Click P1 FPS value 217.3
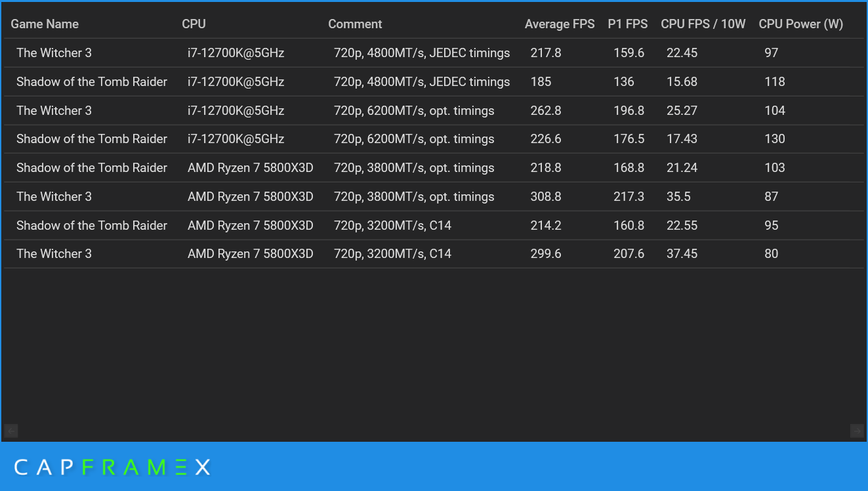Viewport: 868px width, 491px height. click(x=629, y=197)
